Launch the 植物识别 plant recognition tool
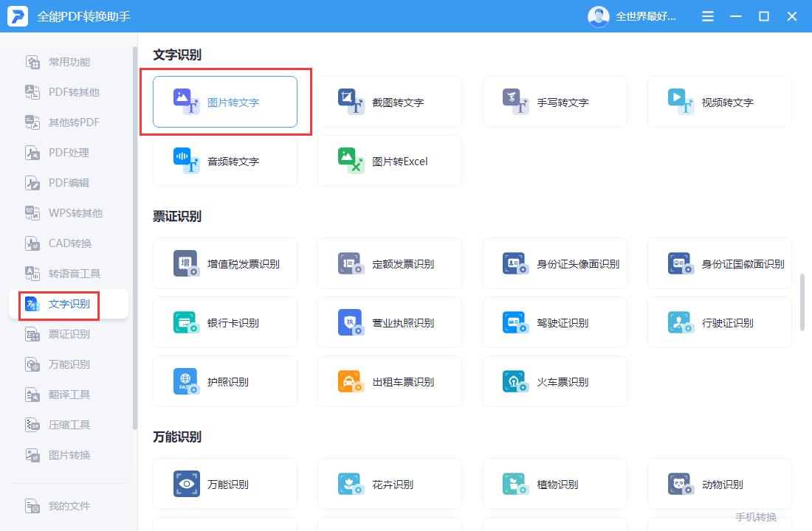Image resolution: width=812 pixels, height=531 pixels. [x=555, y=483]
